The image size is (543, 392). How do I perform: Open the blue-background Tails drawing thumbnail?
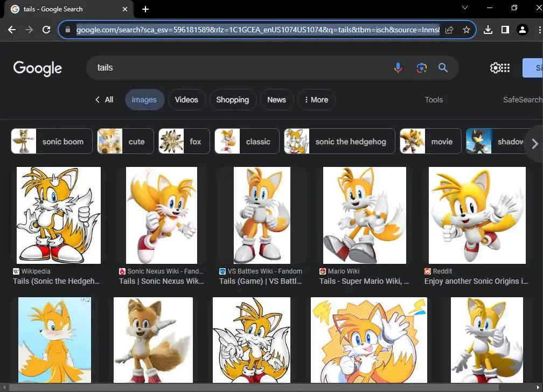coord(55,340)
